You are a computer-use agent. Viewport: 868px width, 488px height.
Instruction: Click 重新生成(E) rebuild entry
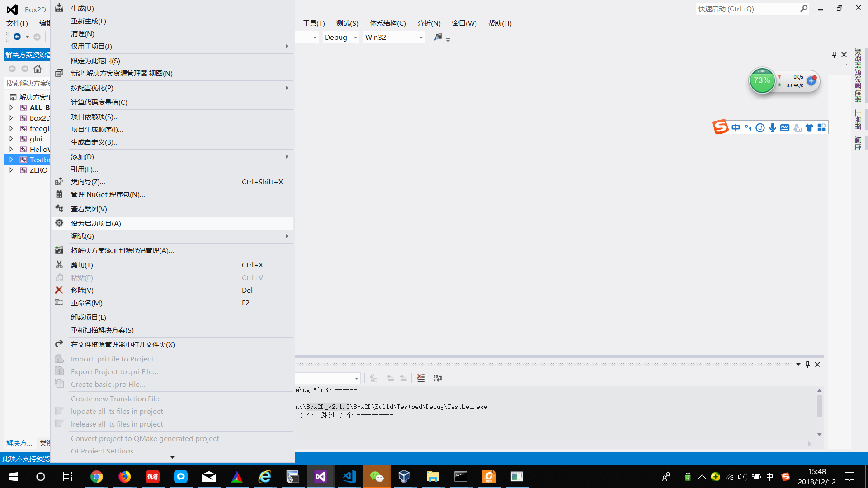coord(89,21)
